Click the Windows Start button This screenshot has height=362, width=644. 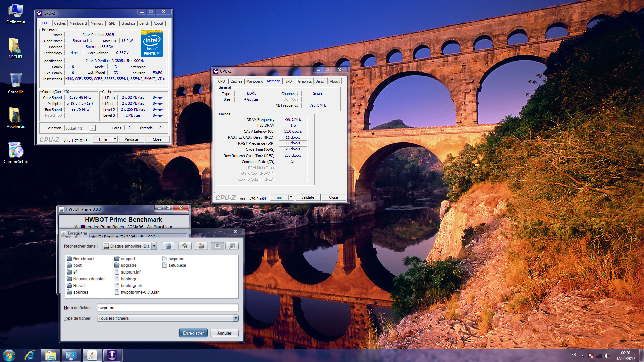pyautogui.click(x=9, y=355)
